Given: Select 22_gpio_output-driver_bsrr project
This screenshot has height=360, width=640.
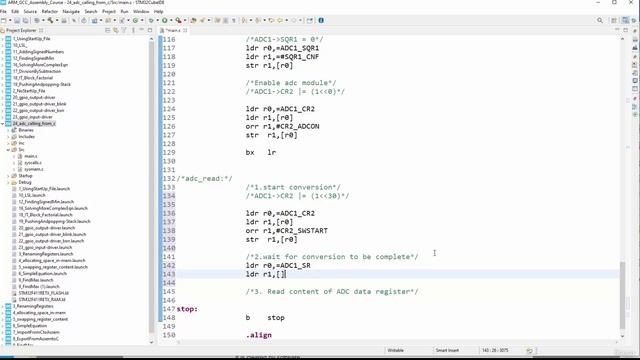Looking at the screenshot, I should tap(38, 111).
